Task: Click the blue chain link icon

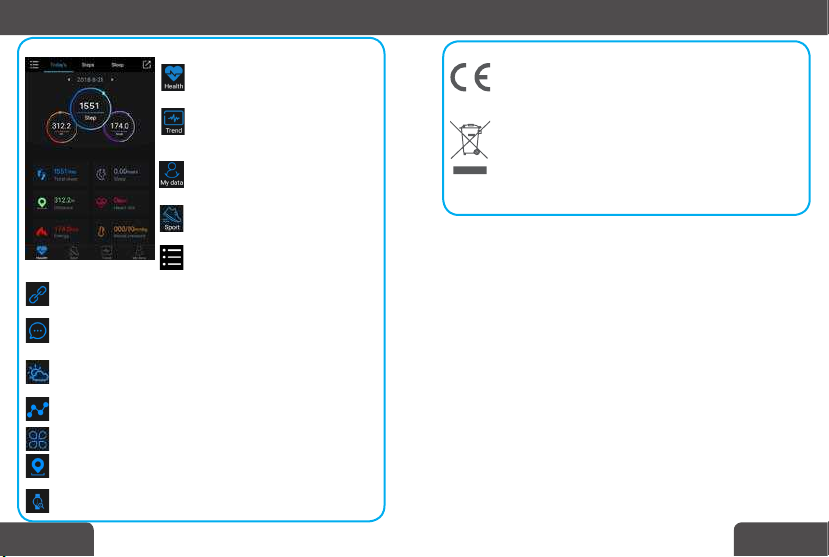Action: coord(38,294)
